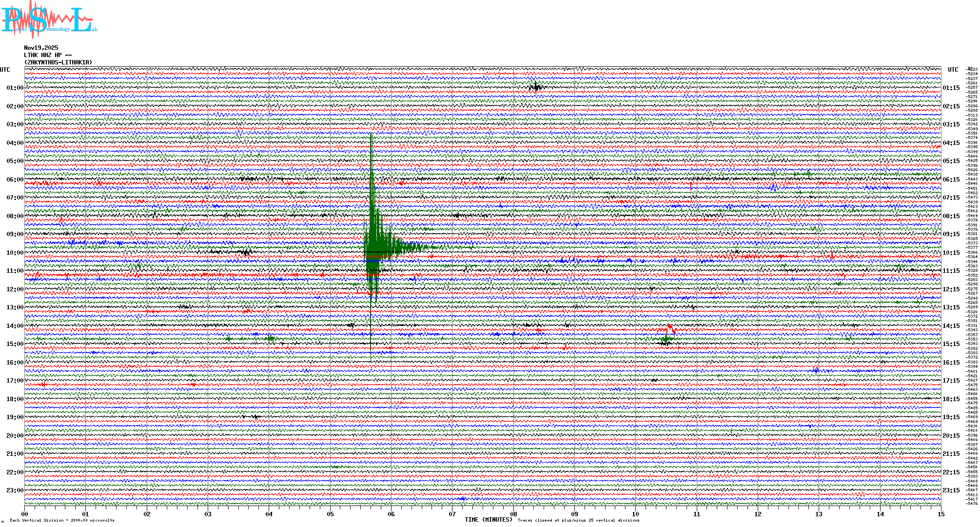The height and width of the screenshot is (527, 980).
Task: Click the left UTC axis header
Action: [5, 70]
